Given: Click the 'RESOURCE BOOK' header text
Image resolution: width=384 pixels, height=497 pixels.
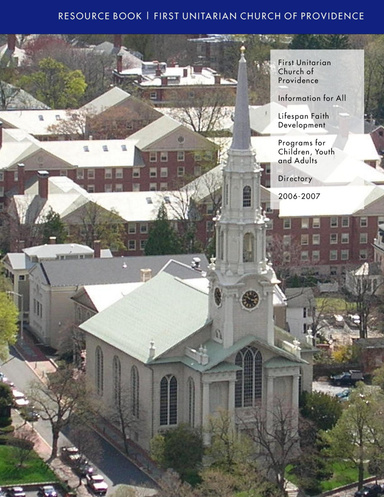Looking at the screenshot, I should [100, 16].
